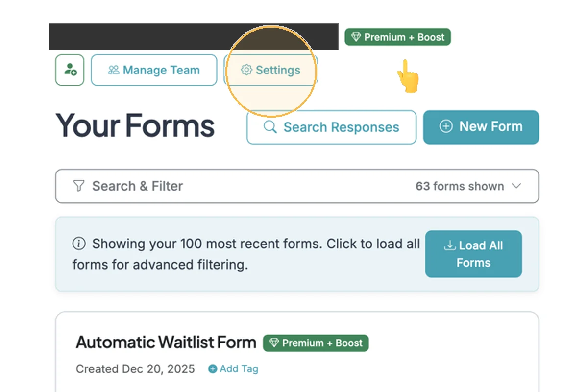This screenshot has height=392, width=588.
Task: Expand the chevron beside 63 forms shown
Action: (x=516, y=186)
